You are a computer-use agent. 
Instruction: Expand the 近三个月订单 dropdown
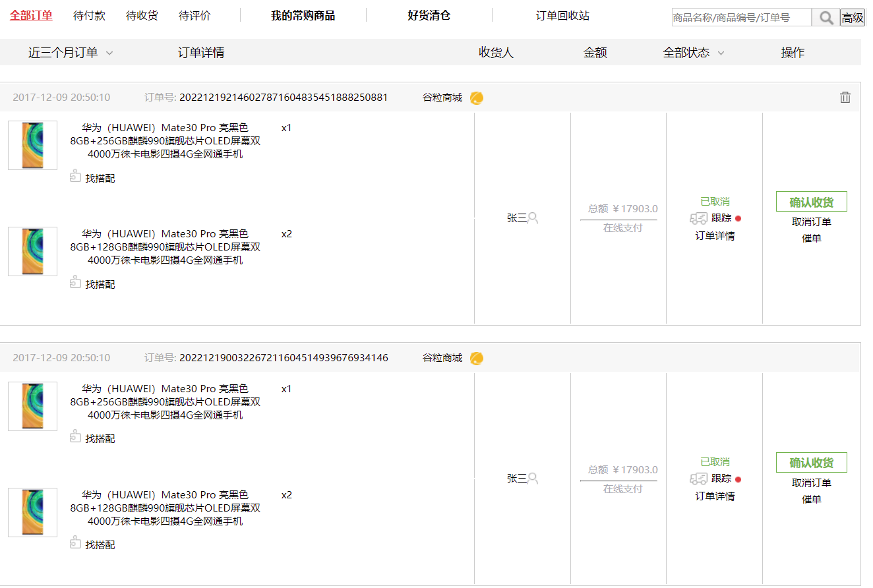[x=71, y=53]
